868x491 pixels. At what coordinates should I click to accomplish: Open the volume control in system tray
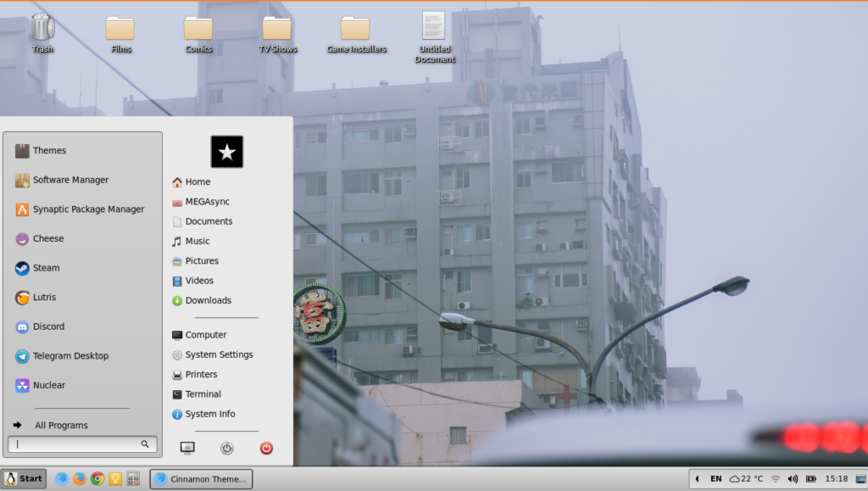793,479
